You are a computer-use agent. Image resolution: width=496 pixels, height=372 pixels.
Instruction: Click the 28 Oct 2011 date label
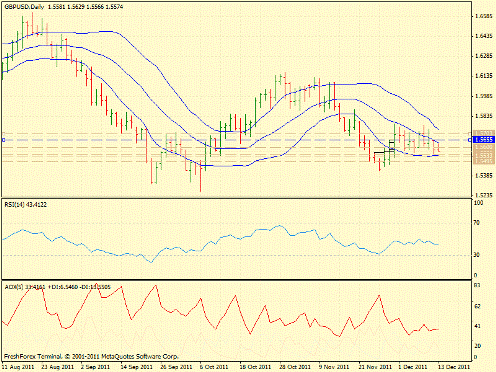295,367
